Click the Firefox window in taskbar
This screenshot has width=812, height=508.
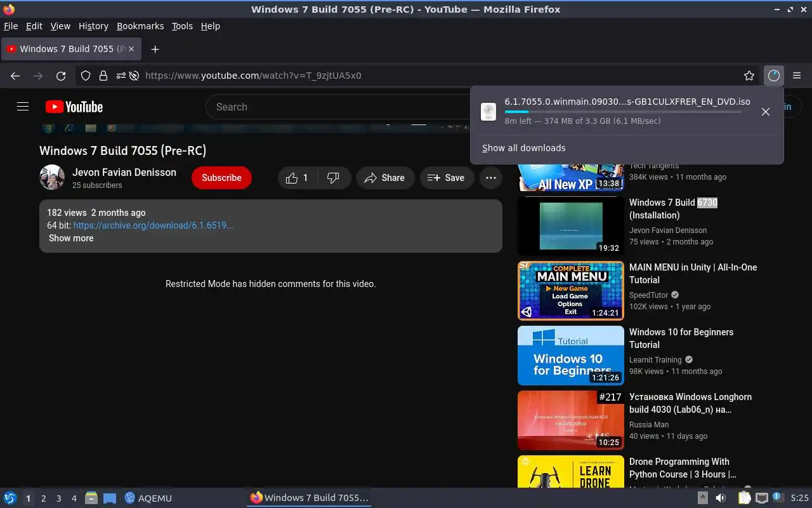[309, 498]
